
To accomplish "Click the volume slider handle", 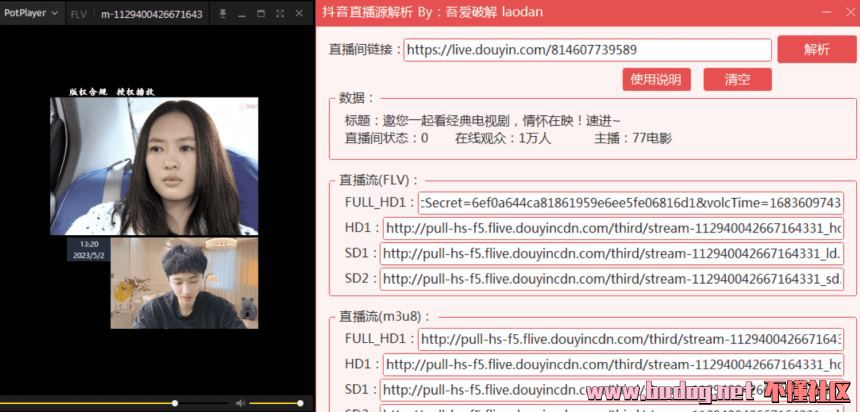I will tap(299, 403).
